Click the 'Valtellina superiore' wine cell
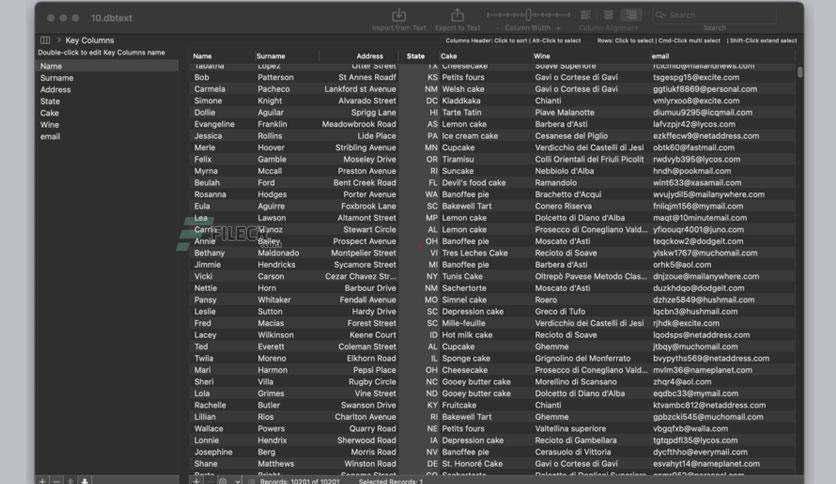This screenshot has width=836, height=484. tap(570, 429)
